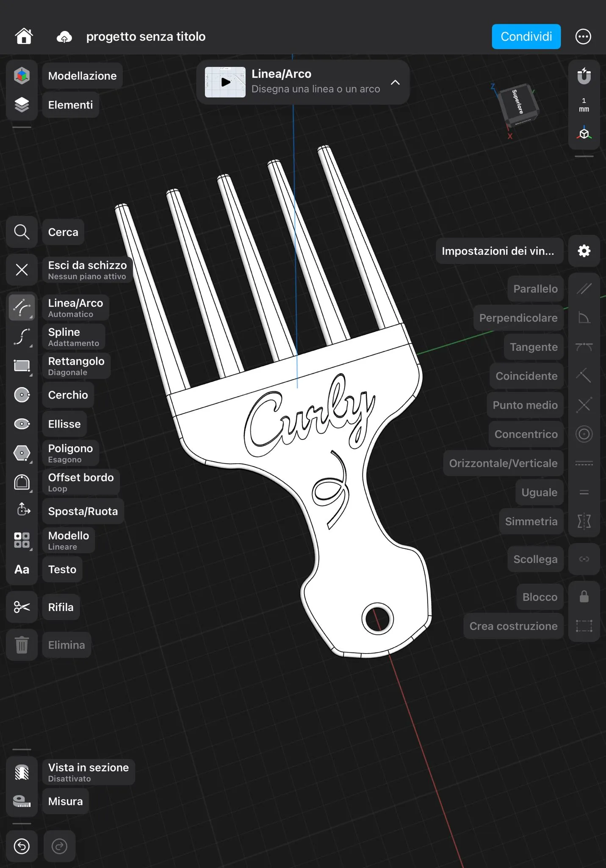
Task: Apply the Simmetria constraint icon
Action: (584, 521)
